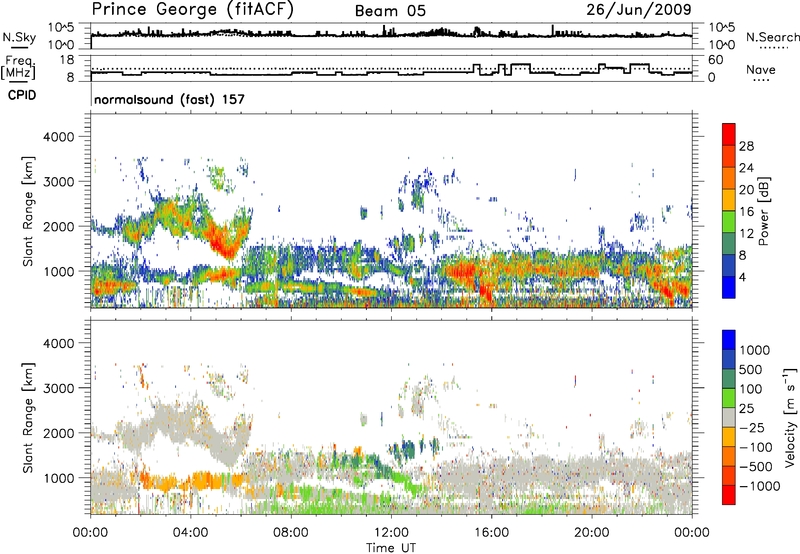Click the '4000' tick on the power panel
The width and height of the screenshot is (800, 554).
click(58, 137)
